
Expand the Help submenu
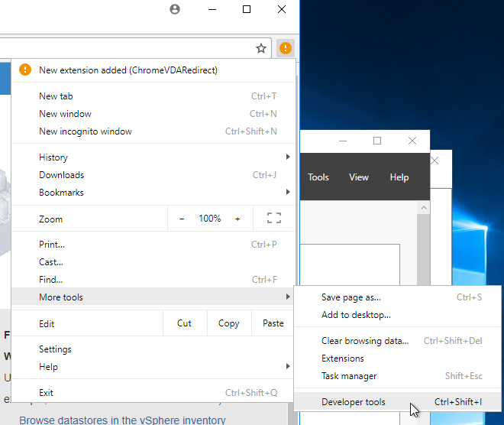coord(153,367)
